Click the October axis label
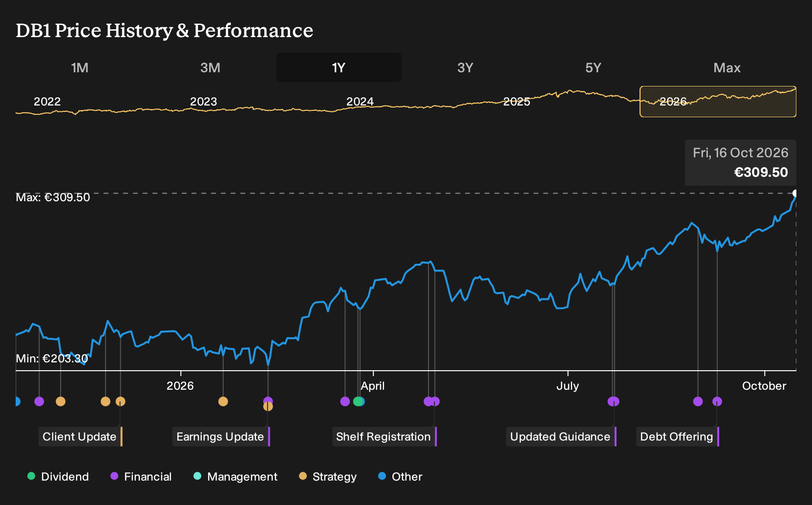Screen dimensions: 812x505 (x=764, y=386)
